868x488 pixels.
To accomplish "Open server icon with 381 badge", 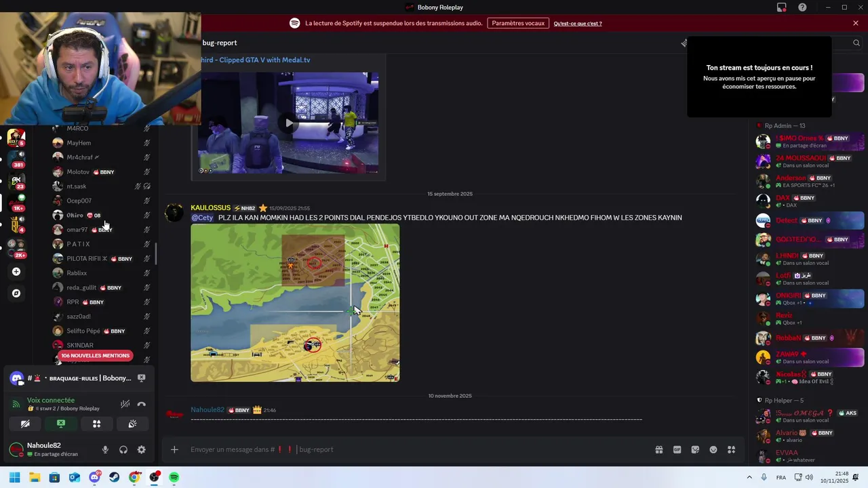I will click(17, 159).
